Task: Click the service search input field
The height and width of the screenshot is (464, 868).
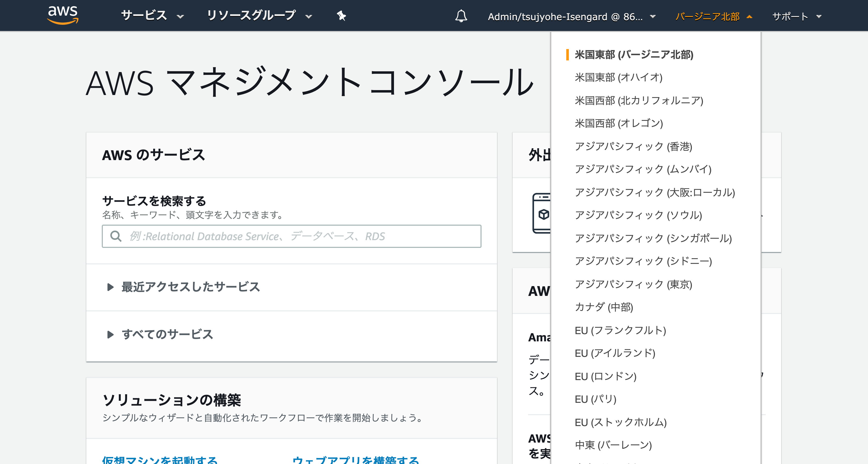Action: (291, 236)
